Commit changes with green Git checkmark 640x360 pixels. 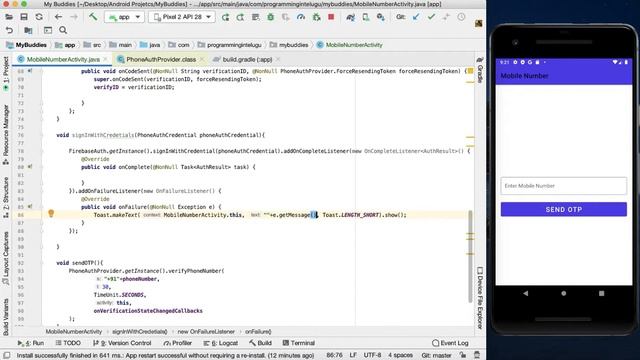click(431, 17)
